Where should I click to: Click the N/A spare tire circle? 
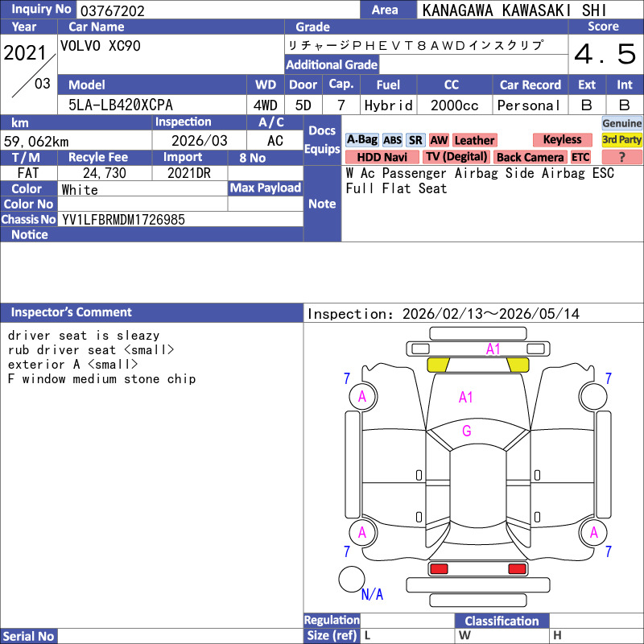pos(351,579)
